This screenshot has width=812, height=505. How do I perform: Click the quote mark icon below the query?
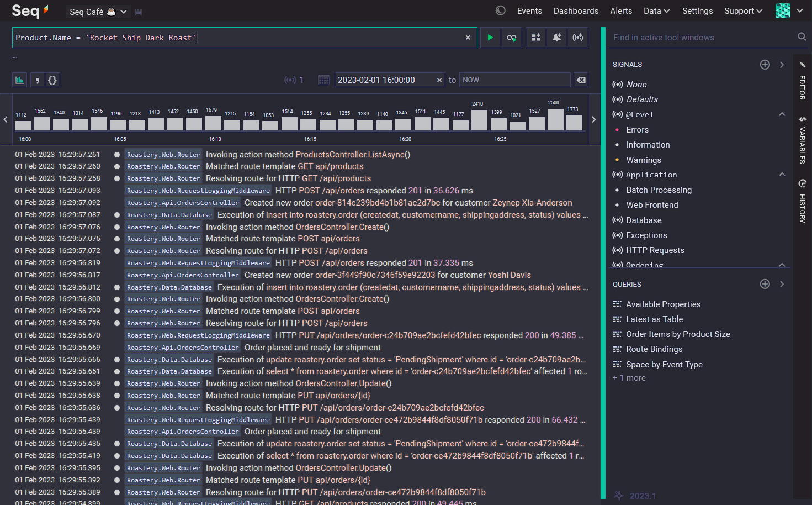[x=37, y=80]
